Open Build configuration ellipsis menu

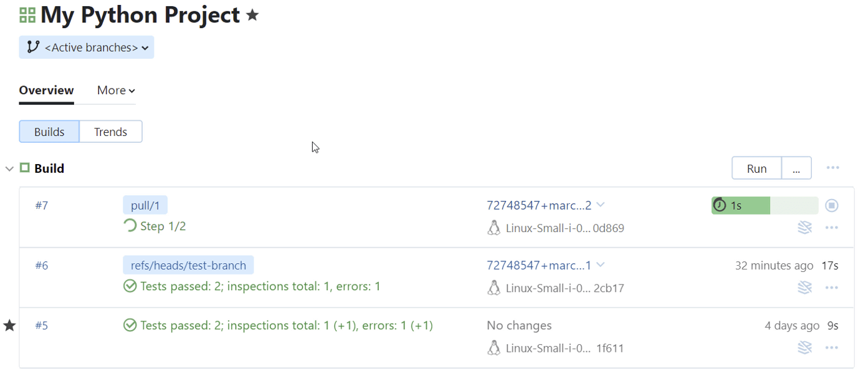click(832, 168)
